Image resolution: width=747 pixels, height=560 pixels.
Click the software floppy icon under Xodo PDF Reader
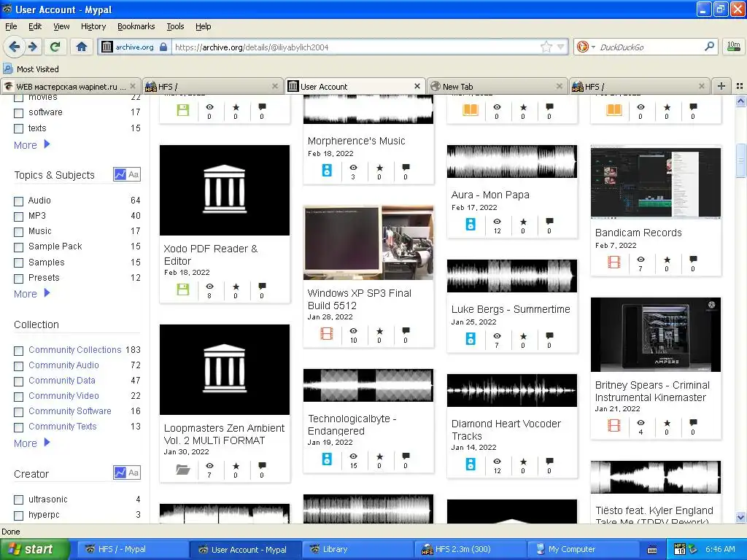(x=183, y=289)
